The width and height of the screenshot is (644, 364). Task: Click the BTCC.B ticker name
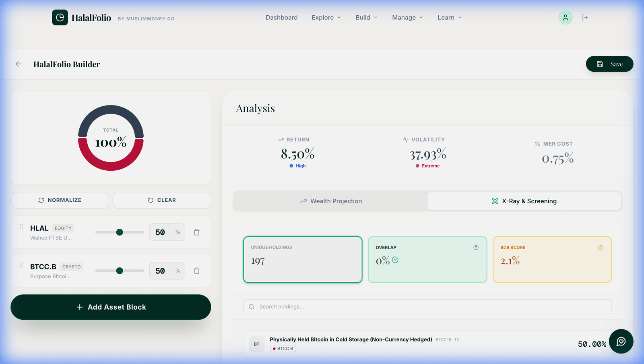(x=43, y=267)
